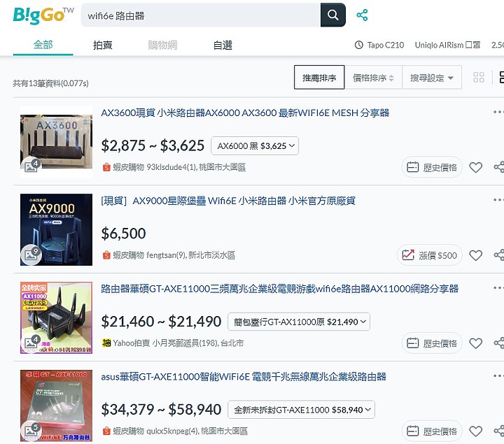Open 簡包臺行GT-AX11000原 $21,490 variant dropdown
Image resolution: width=504 pixels, height=444 pixels.
pyautogui.click(x=299, y=322)
